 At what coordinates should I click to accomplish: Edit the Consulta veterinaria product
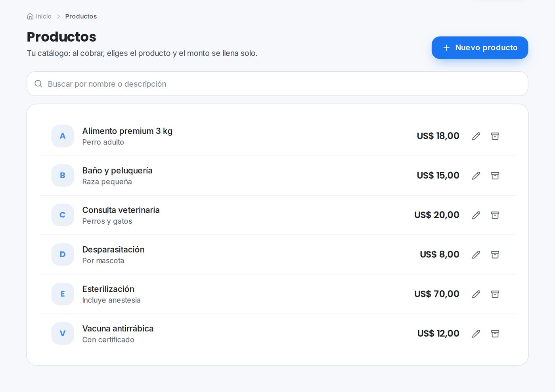476,215
